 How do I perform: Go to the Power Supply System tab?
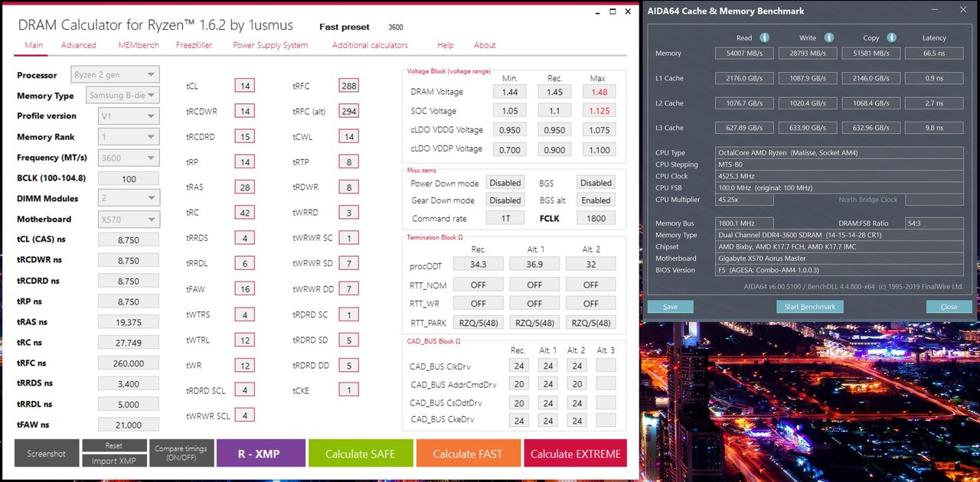tap(270, 45)
